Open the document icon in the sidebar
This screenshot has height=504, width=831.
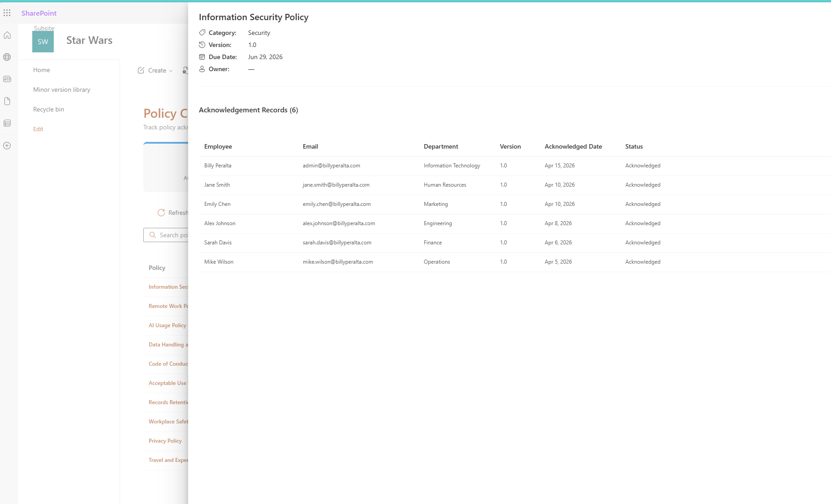tap(7, 101)
